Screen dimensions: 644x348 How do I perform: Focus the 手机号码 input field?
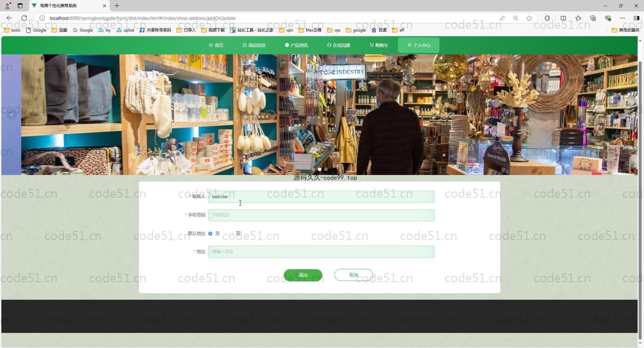click(x=321, y=215)
